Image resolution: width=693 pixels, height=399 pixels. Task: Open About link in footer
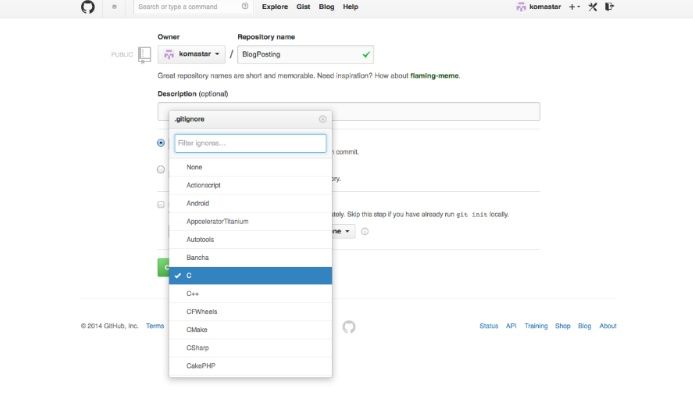click(608, 326)
